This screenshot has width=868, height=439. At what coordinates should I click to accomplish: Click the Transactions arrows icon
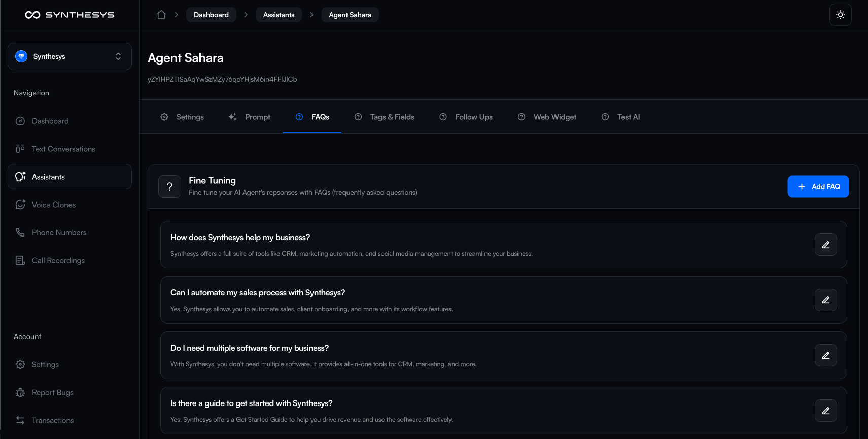(20, 420)
